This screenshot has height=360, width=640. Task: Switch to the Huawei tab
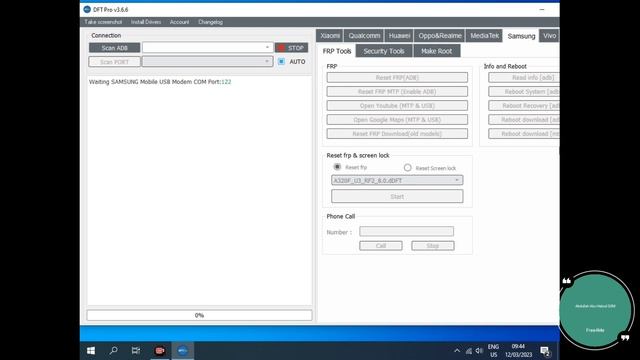(x=399, y=36)
